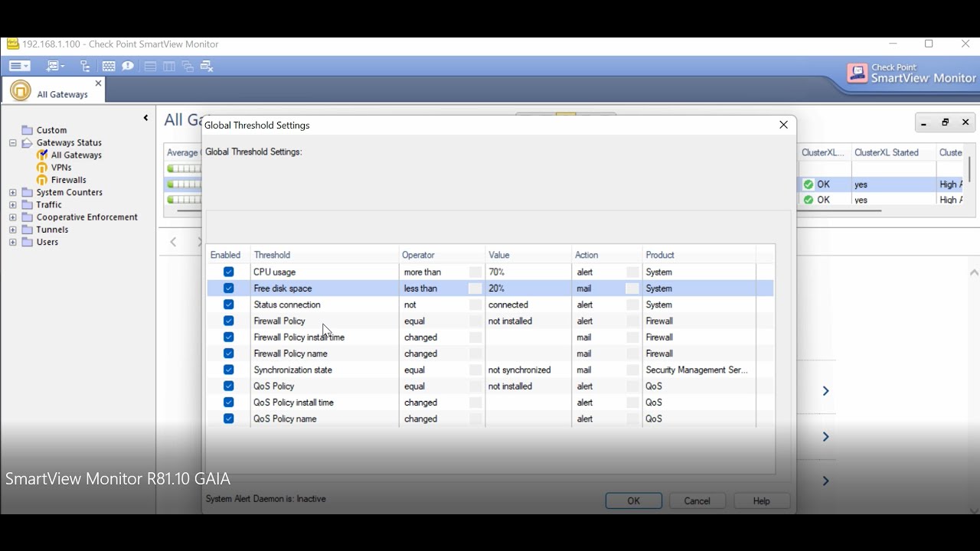The width and height of the screenshot is (980, 551).
Task: Switch to the All Gateways tab
Action: (x=53, y=90)
